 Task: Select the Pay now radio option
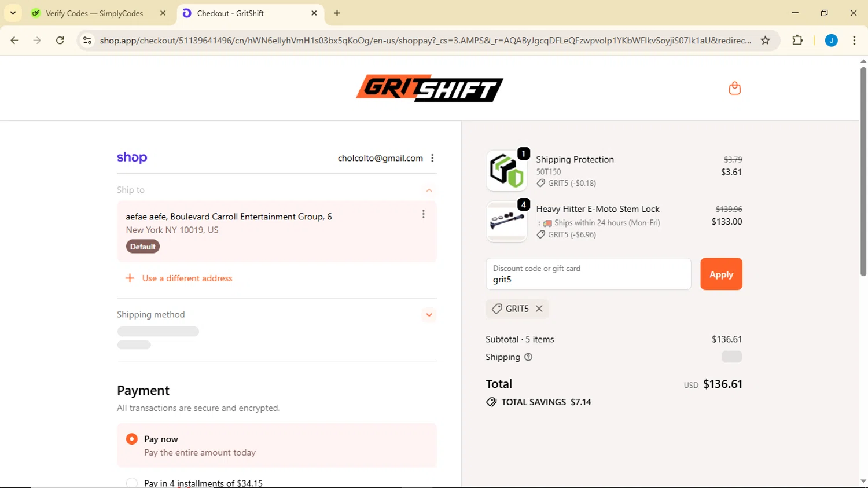132,439
